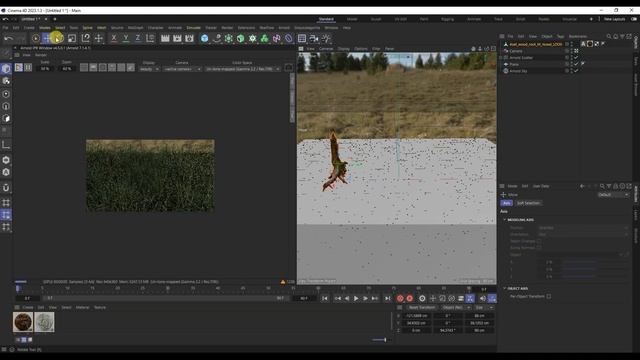Start the Arnold IPR render

point(19,67)
